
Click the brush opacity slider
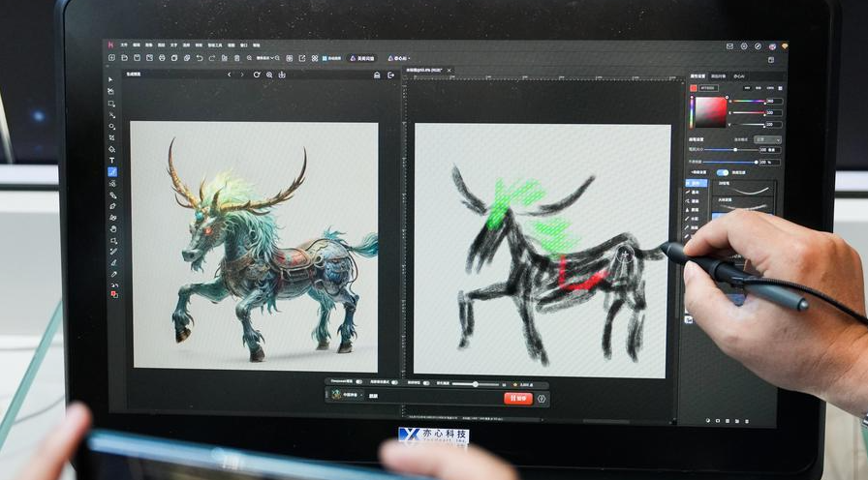(x=730, y=162)
